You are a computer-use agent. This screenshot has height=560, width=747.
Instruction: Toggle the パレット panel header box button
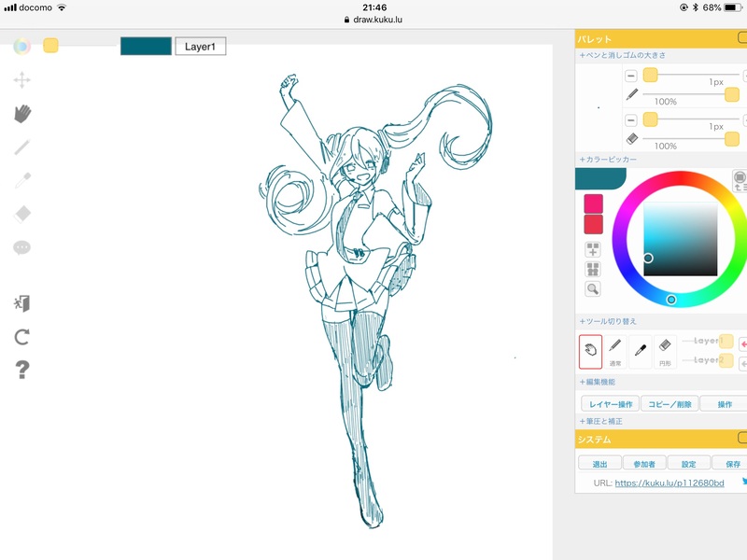tap(742, 37)
